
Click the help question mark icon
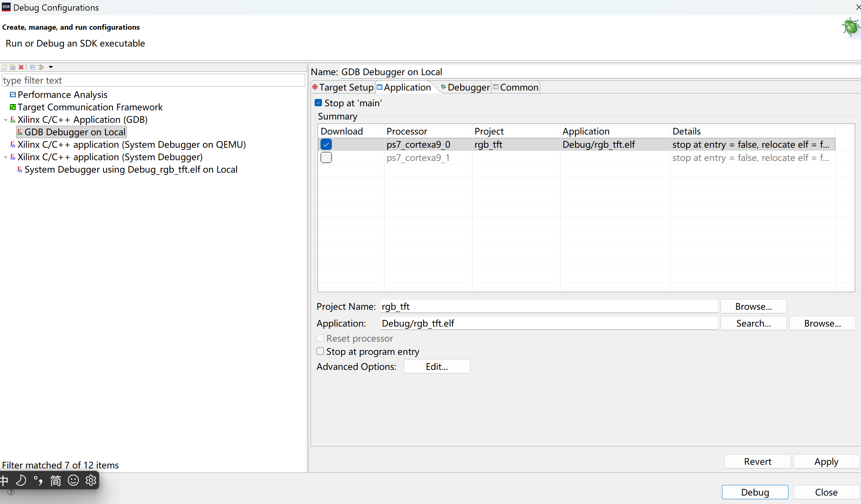coord(11,492)
